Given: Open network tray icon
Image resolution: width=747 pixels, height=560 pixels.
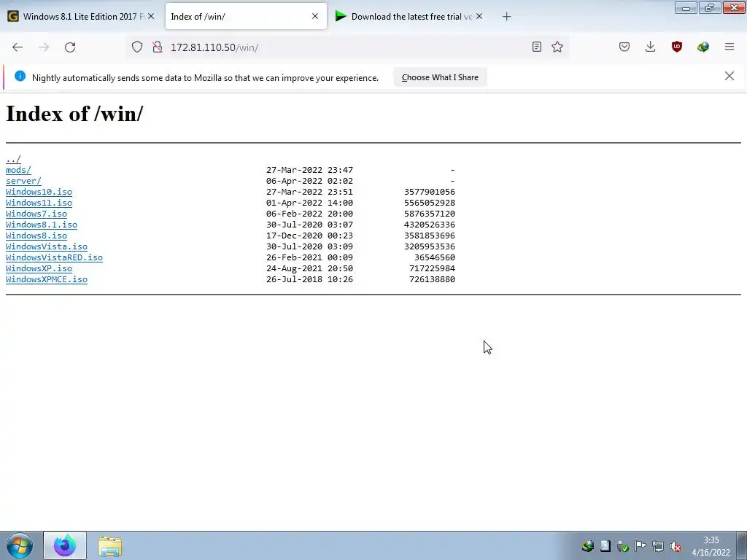Looking at the screenshot, I should 658,546.
